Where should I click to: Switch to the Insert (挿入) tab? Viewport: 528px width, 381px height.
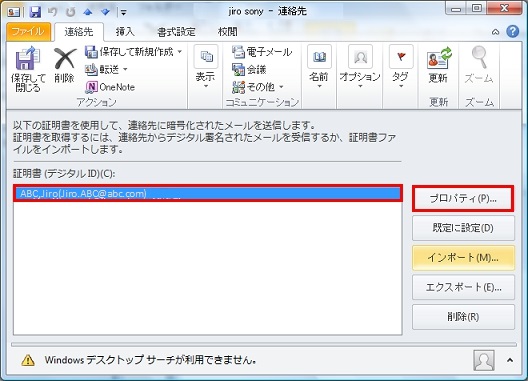click(125, 32)
